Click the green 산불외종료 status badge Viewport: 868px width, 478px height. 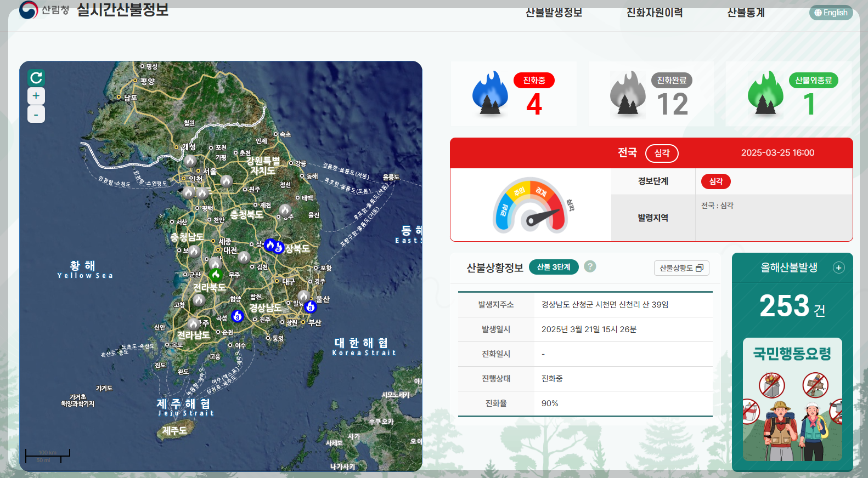(813, 81)
